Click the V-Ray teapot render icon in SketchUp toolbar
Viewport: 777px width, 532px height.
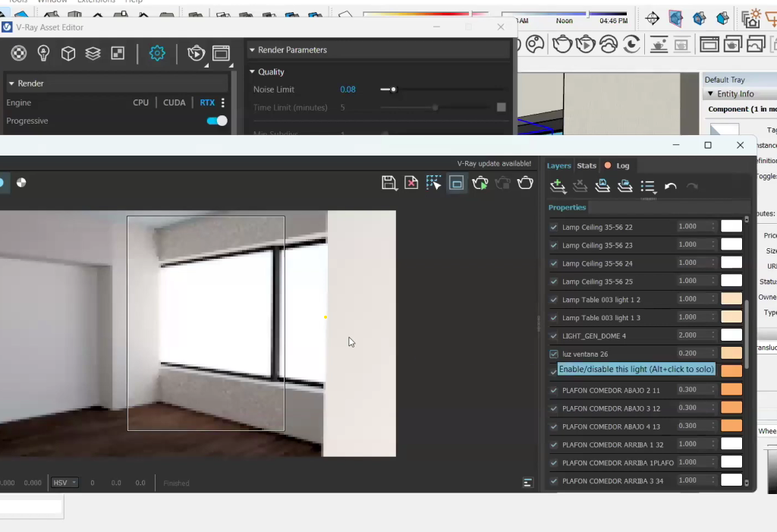tap(562, 45)
